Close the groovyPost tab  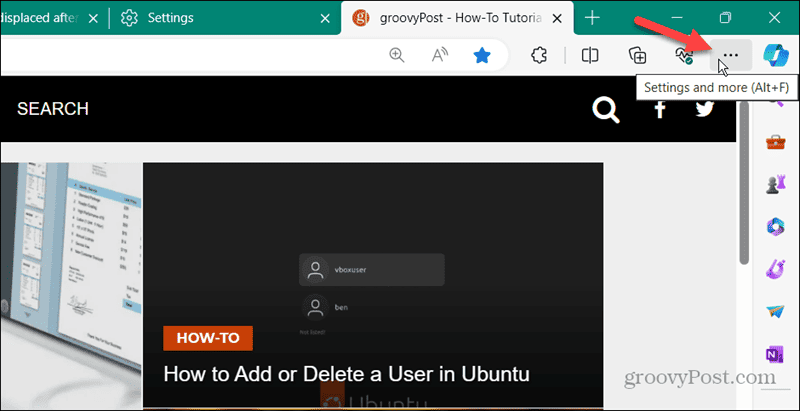click(x=558, y=18)
